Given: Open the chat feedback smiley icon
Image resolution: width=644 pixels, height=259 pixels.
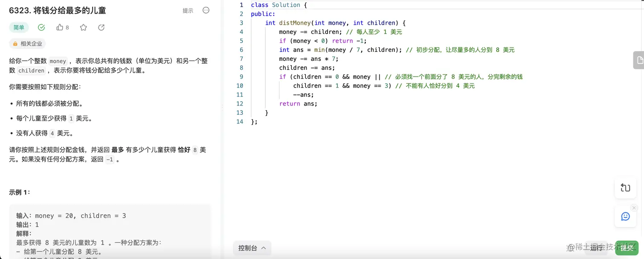Looking at the screenshot, I should (625, 216).
